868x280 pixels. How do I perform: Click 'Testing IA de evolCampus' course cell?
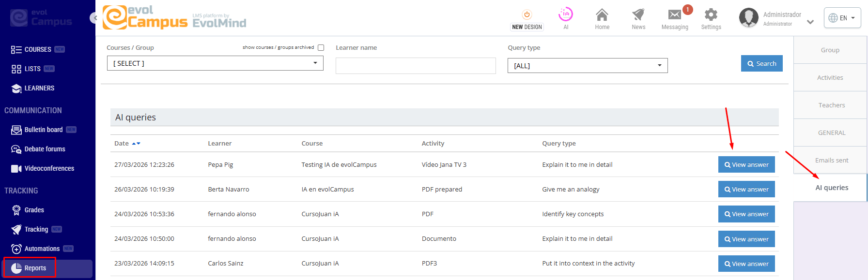click(339, 165)
